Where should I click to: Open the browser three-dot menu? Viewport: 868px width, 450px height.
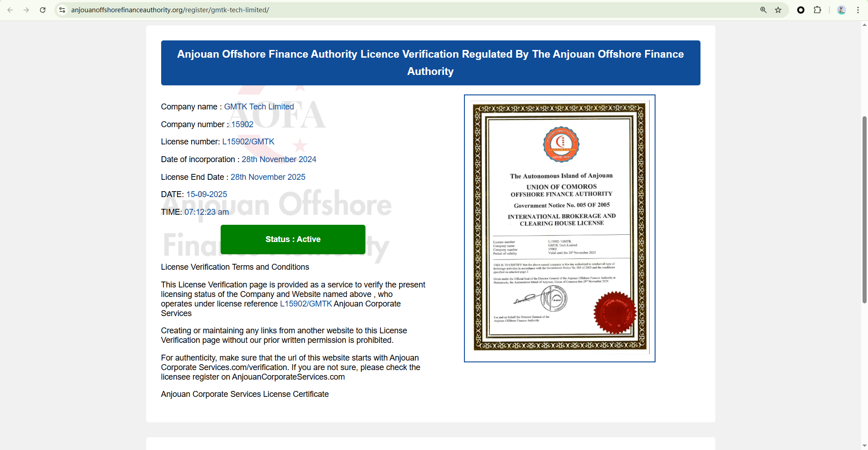coord(858,10)
